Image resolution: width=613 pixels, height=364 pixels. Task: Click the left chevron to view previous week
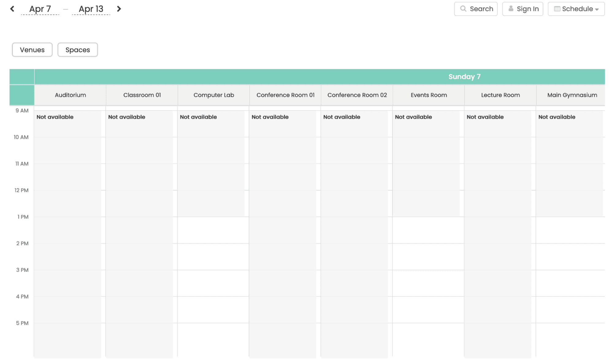click(12, 9)
